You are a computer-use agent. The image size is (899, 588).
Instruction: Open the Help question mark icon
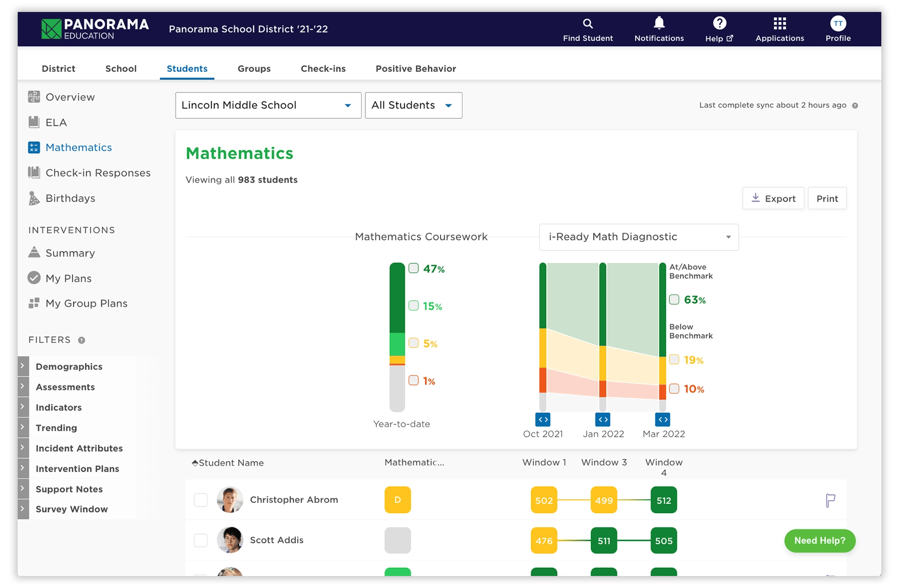click(719, 23)
